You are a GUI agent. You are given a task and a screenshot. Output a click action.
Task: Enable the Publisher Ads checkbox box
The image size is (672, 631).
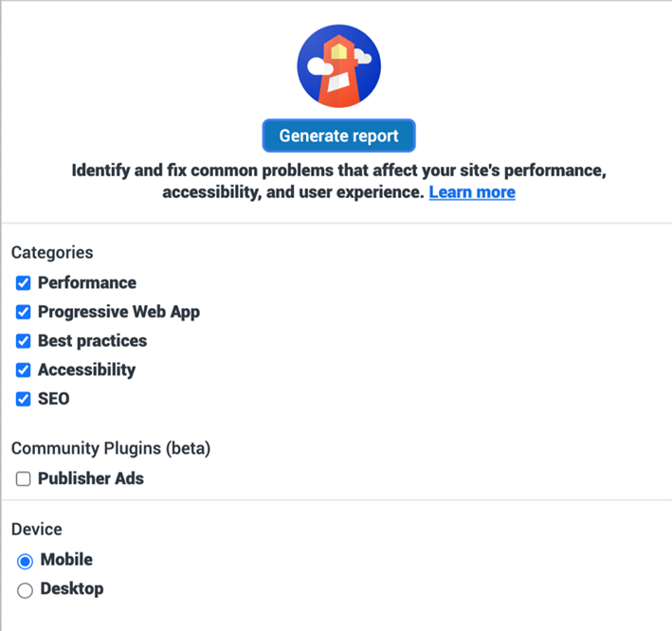tap(23, 478)
